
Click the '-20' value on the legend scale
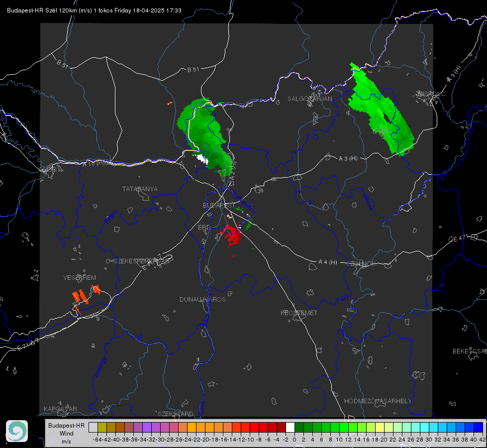(204, 440)
